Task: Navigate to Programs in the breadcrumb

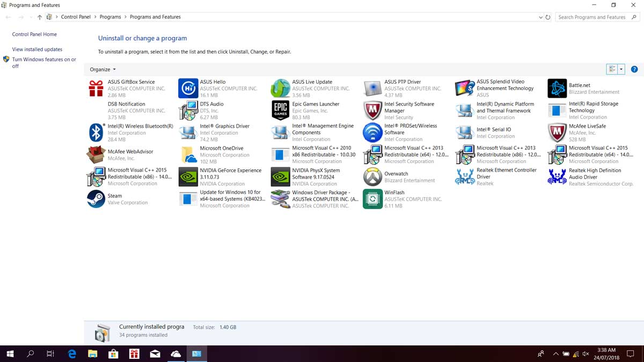Action: point(110,17)
